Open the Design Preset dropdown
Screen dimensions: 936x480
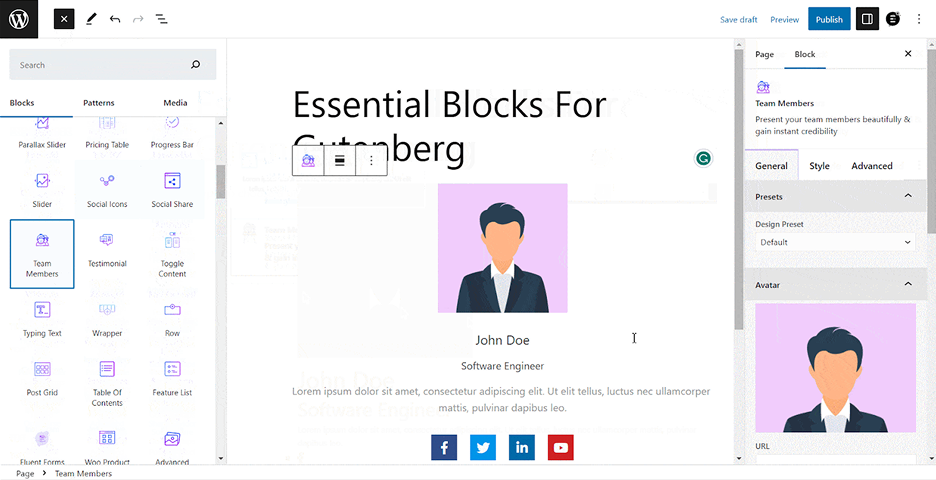click(835, 242)
